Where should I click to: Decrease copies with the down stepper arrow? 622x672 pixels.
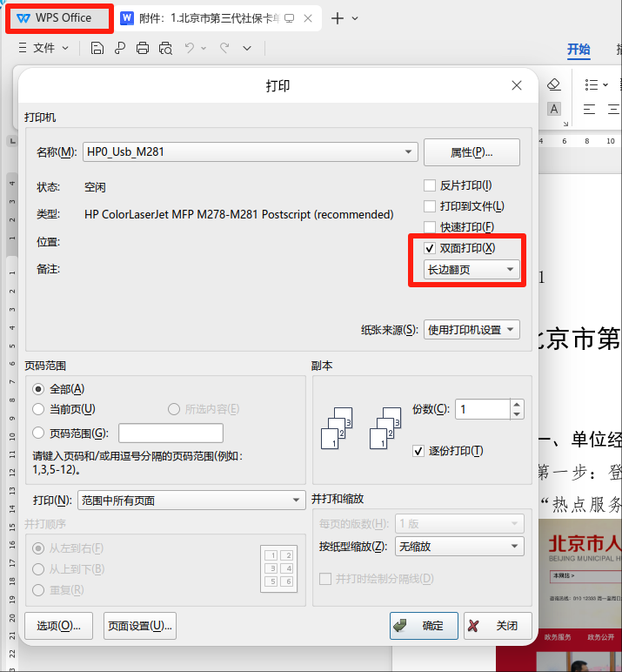pyautogui.click(x=517, y=414)
